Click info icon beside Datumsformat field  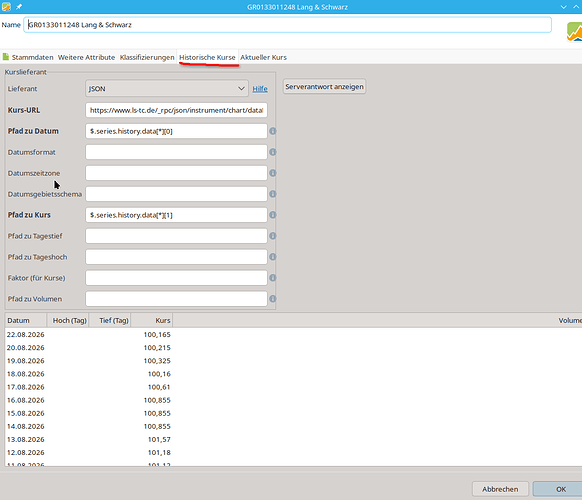coord(272,152)
